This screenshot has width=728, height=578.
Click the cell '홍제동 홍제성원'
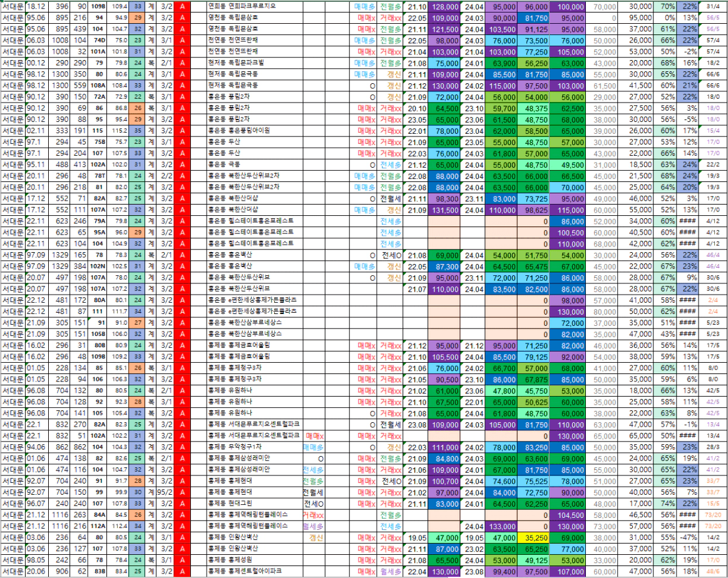click(x=254, y=560)
